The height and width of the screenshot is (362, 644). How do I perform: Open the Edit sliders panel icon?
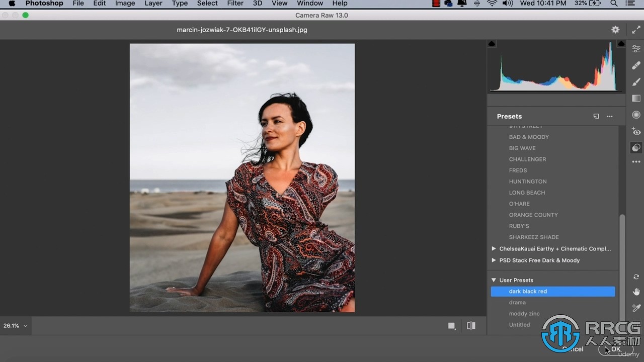(x=636, y=49)
